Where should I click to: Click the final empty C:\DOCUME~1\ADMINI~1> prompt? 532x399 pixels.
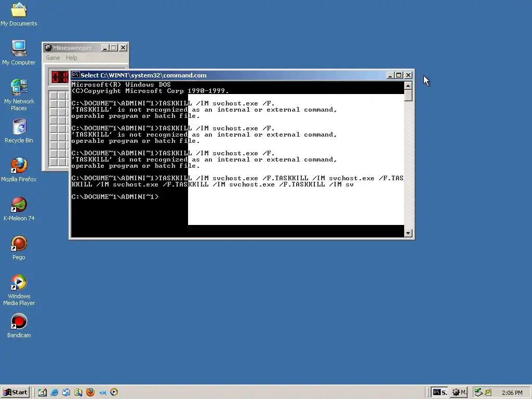(x=115, y=197)
